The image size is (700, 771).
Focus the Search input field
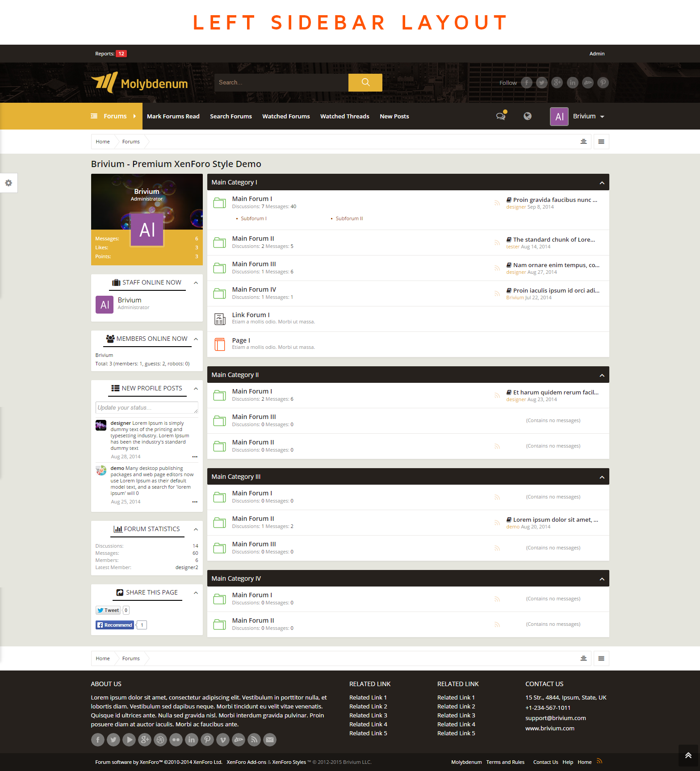(x=281, y=83)
